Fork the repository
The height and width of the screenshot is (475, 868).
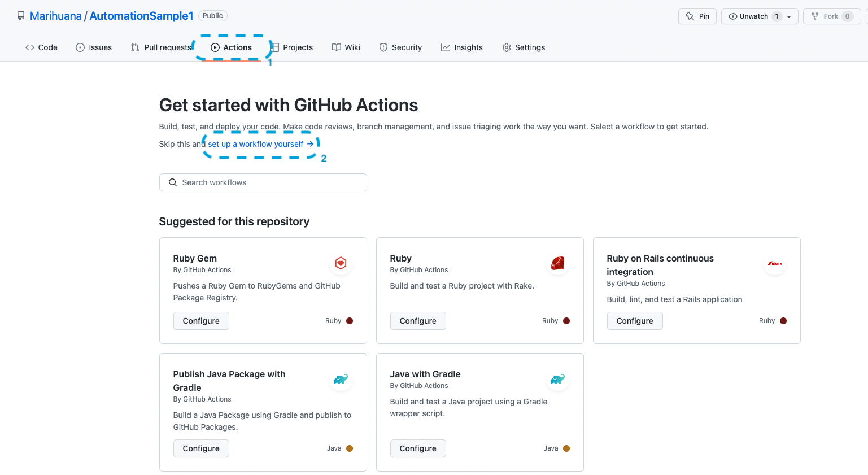coord(831,16)
